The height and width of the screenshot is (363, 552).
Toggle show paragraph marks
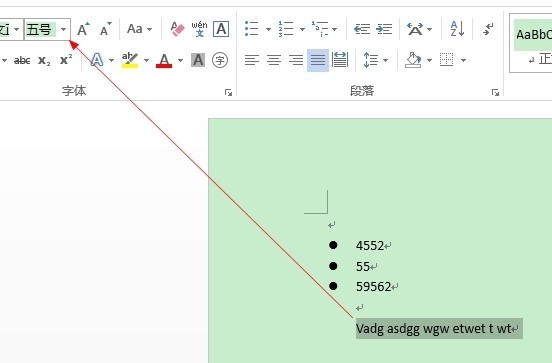pyautogui.click(x=488, y=29)
